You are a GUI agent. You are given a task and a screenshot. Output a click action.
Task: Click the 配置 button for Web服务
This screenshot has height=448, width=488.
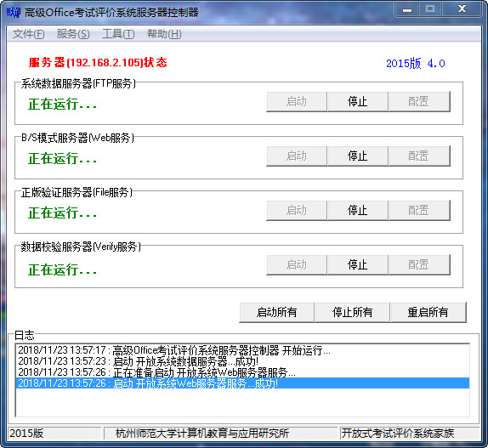pos(418,156)
